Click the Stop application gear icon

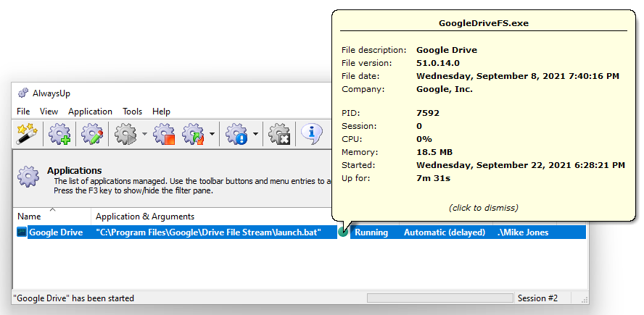(164, 134)
